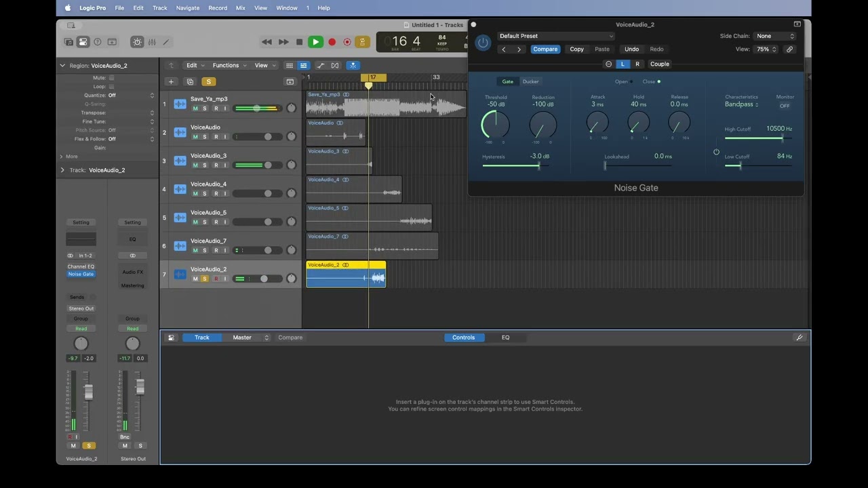Click the Lookahead slider handle
This screenshot has height=488, width=868.
pos(605,165)
